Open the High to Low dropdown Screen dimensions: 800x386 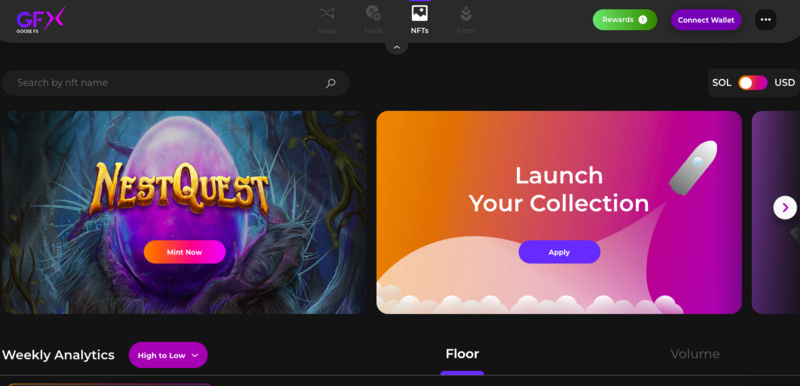click(x=168, y=355)
